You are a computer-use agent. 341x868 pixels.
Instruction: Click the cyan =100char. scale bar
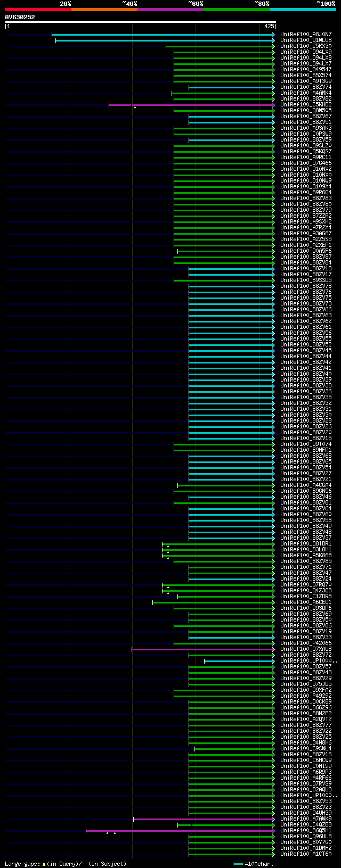coord(238,864)
